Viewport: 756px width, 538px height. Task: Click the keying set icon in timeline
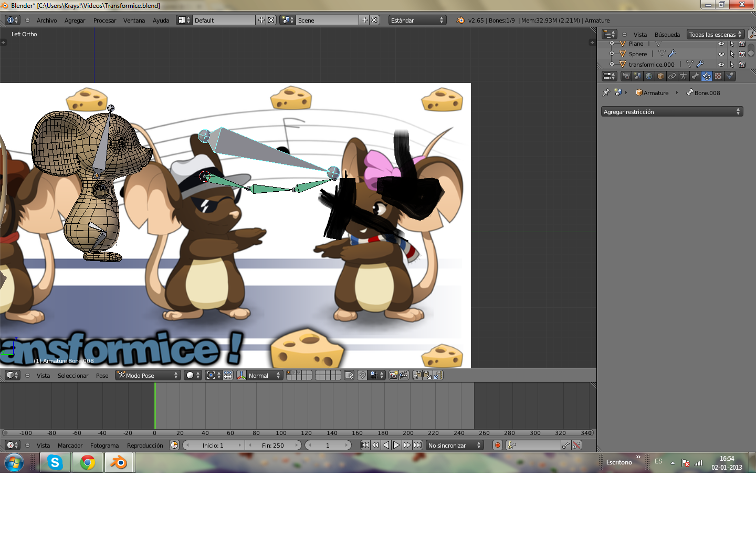point(512,445)
